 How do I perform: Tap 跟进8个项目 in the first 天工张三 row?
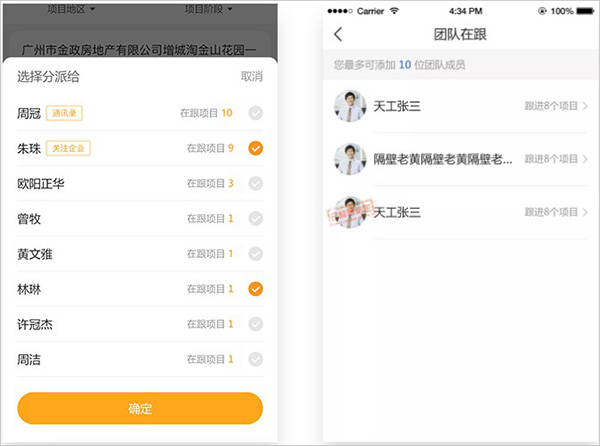coord(551,106)
